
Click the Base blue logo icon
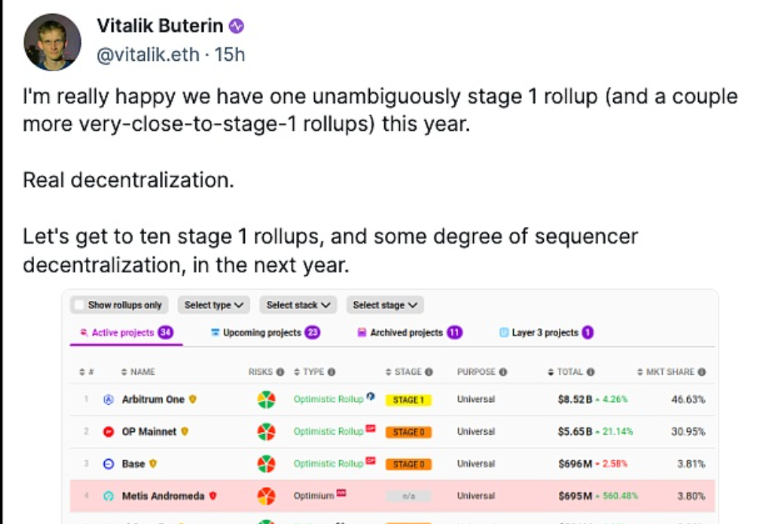point(109,464)
